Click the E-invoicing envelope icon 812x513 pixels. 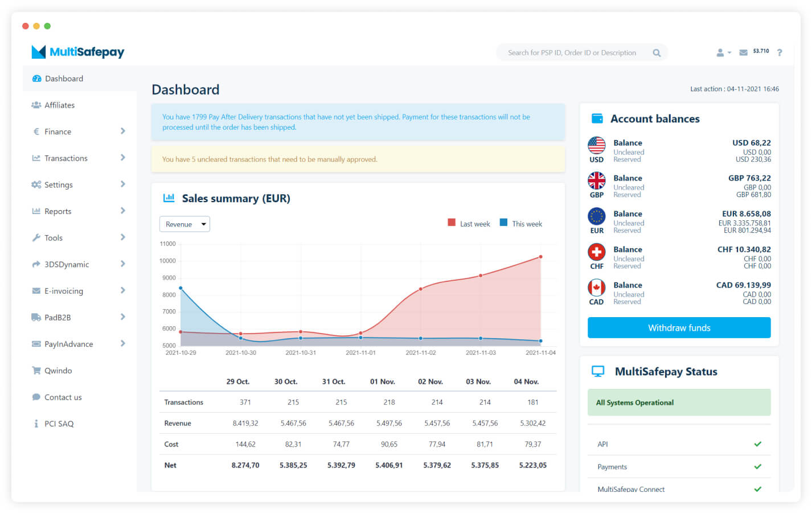tap(36, 291)
